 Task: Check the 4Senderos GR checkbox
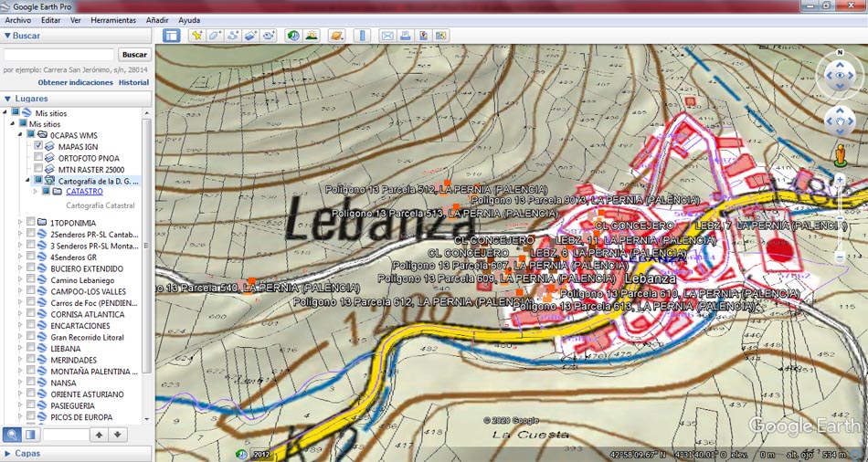(x=31, y=257)
